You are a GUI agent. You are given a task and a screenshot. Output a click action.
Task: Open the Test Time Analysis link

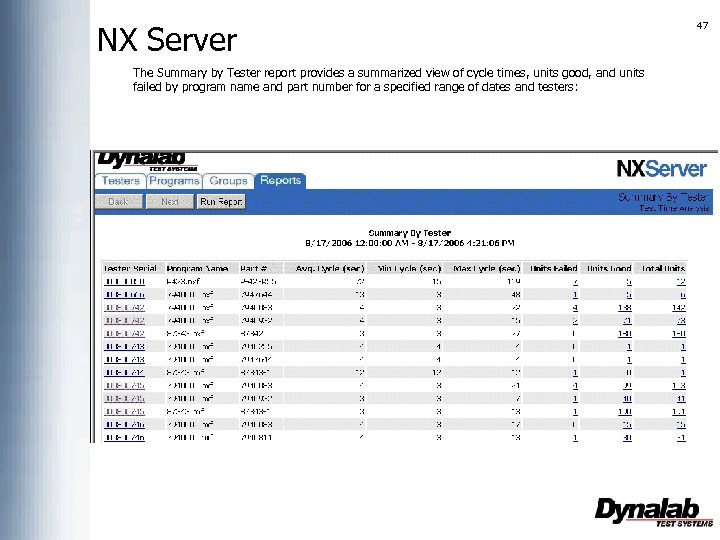point(674,208)
